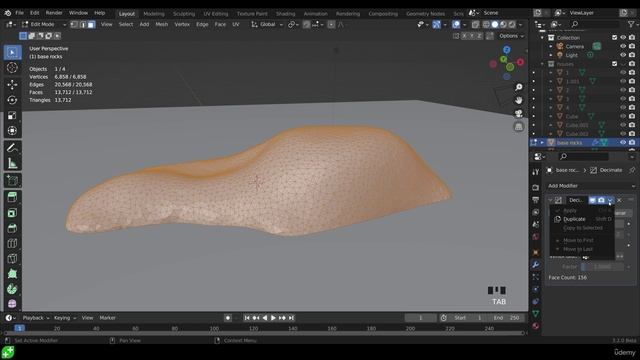The width and height of the screenshot is (640, 360).
Task: Open the Output properties tab
Action: (x=536, y=200)
